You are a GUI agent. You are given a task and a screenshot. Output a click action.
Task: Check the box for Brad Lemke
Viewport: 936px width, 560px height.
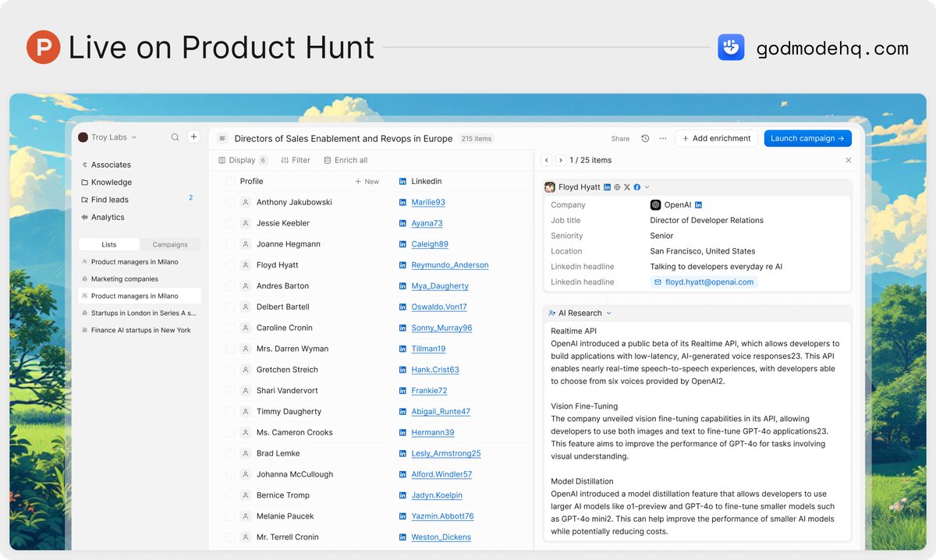(x=230, y=453)
